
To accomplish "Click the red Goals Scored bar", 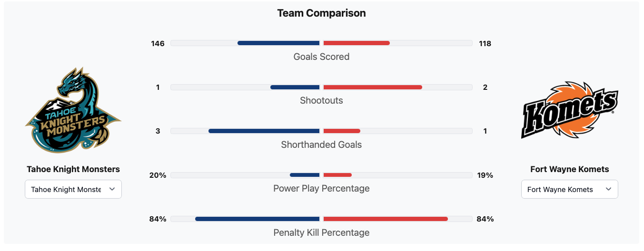I will coord(357,43).
